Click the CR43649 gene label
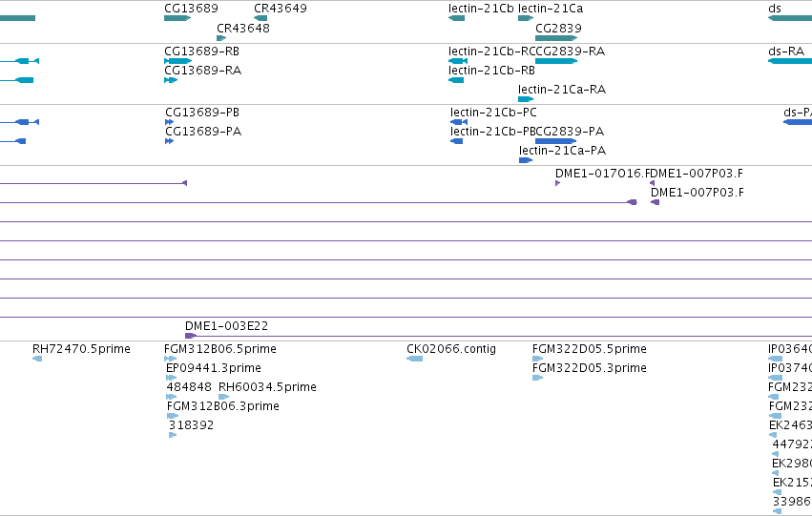 point(281,9)
